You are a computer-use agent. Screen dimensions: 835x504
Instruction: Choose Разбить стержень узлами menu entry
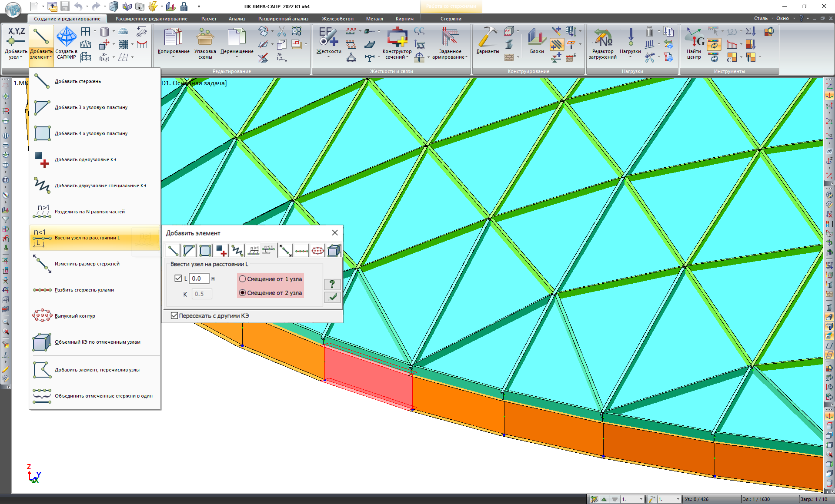(84, 290)
